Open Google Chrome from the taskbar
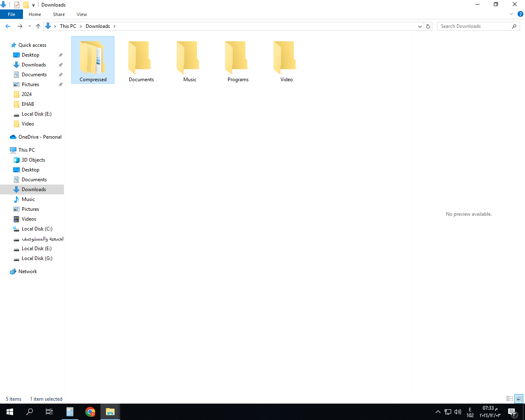The width and height of the screenshot is (525, 420). pos(90,411)
